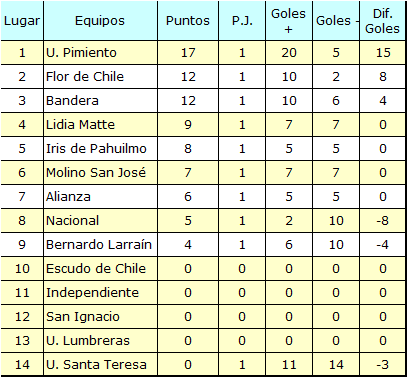Select the Alianza team cell
This screenshot has width=407, height=377.
point(100,197)
